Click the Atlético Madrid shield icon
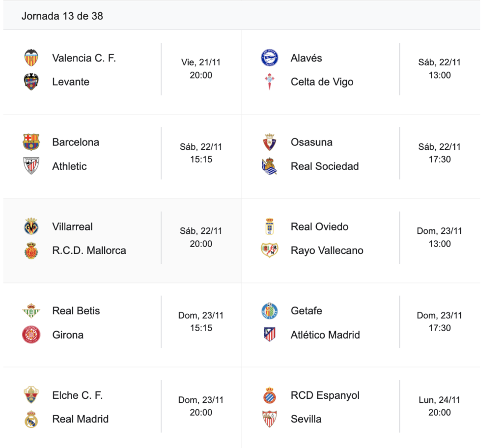The width and height of the screenshot is (503, 448). [x=270, y=335]
